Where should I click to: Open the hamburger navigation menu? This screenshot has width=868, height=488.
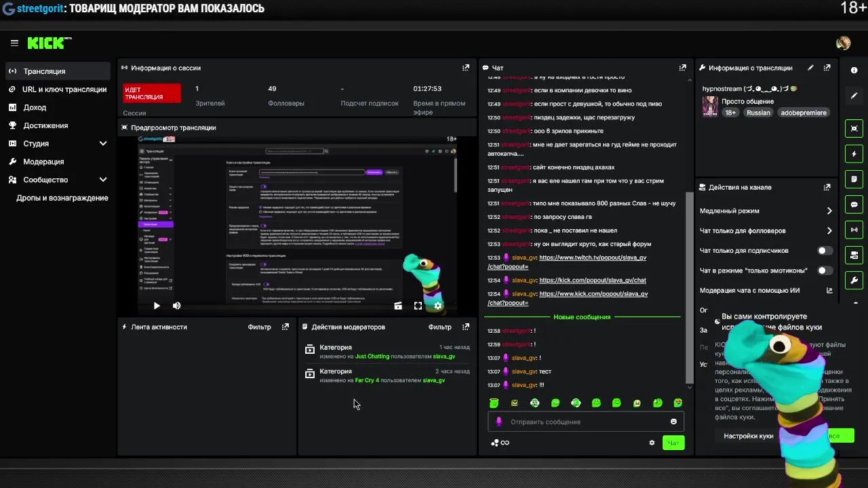(x=14, y=43)
